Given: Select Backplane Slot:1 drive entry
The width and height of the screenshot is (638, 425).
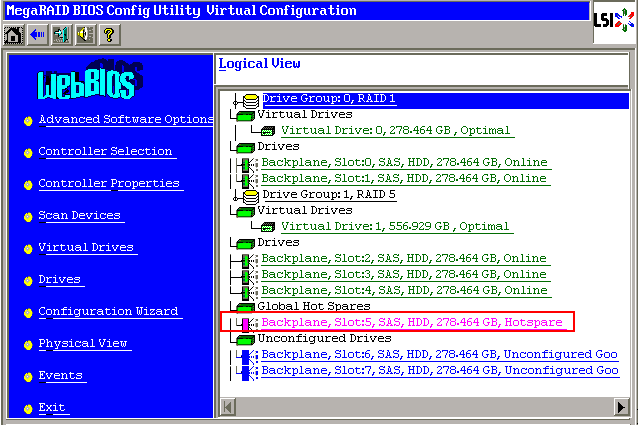Looking at the screenshot, I should point(404,179).
